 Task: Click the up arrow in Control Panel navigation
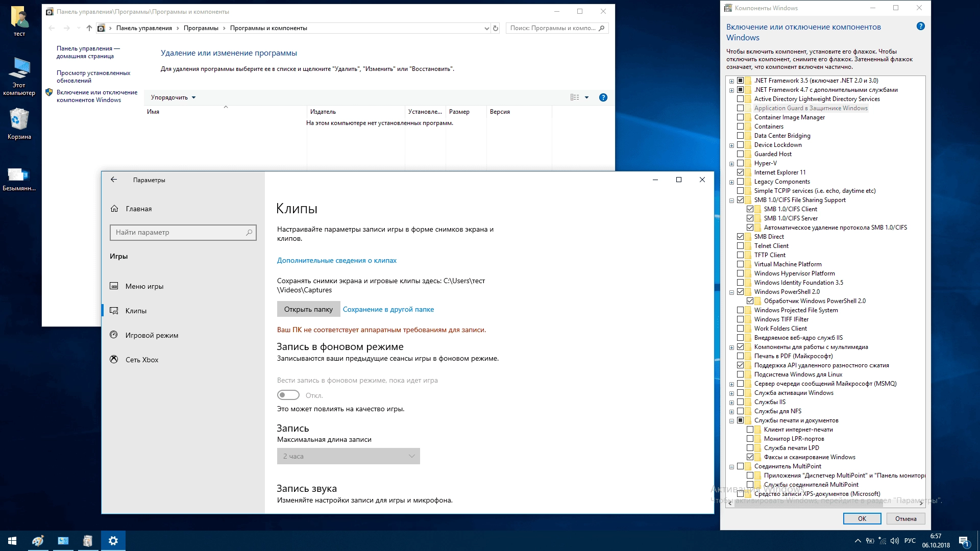(89, 28)
